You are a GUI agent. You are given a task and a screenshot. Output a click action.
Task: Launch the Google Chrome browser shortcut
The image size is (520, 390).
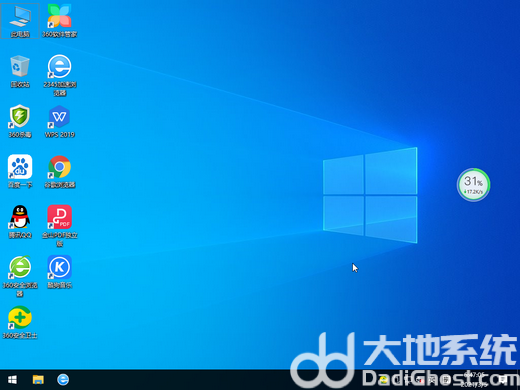60,171
